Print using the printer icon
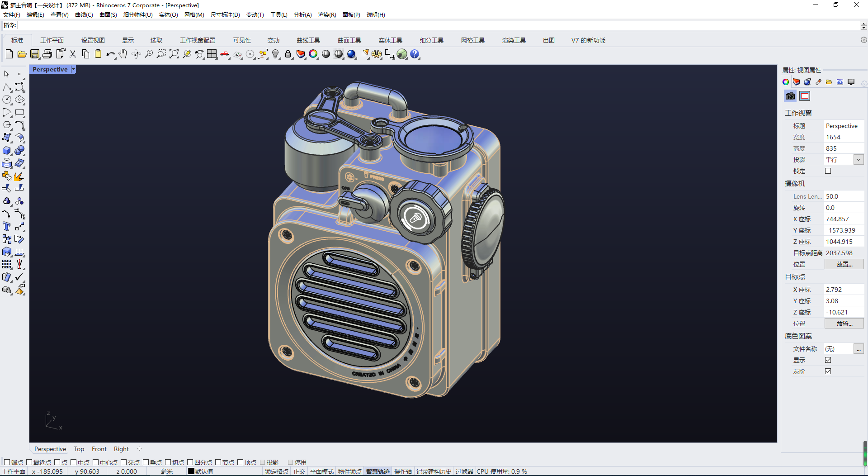 [x=47, y=54]
